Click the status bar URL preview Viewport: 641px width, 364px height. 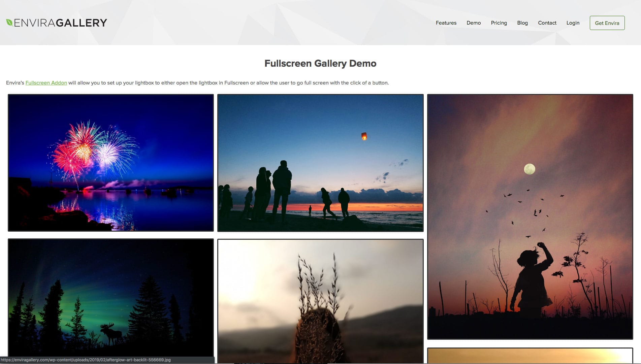pos(86,360)
